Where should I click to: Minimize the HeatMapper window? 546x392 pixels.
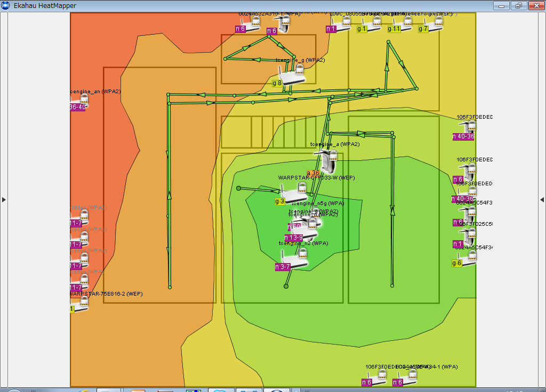[x=501, y=5]
